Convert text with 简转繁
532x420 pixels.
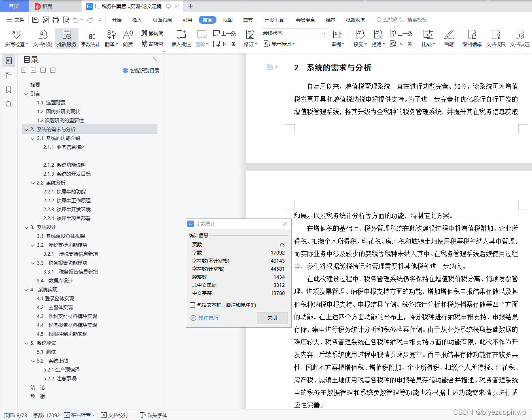152,44
